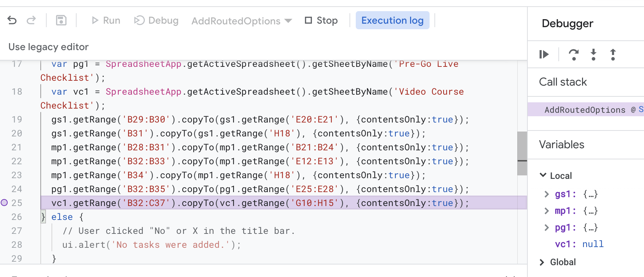
Task: Click the Debug button
Action: click(x=156, y=21)
